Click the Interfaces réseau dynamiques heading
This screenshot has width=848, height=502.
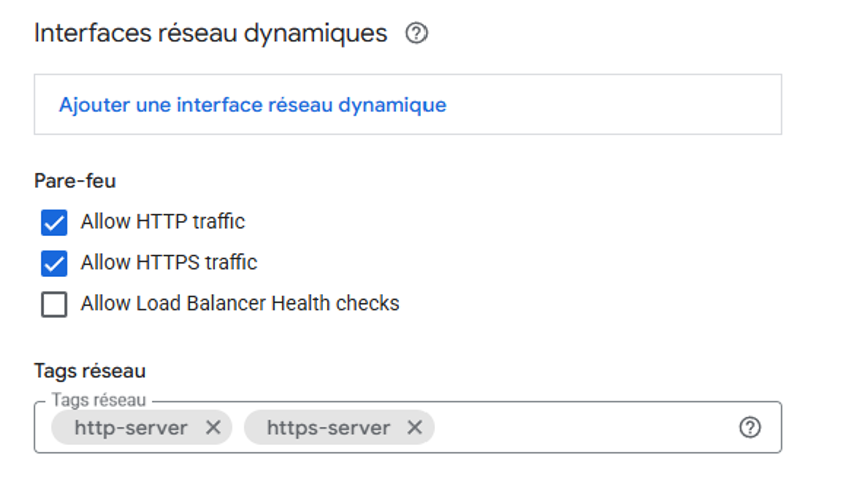210,34
